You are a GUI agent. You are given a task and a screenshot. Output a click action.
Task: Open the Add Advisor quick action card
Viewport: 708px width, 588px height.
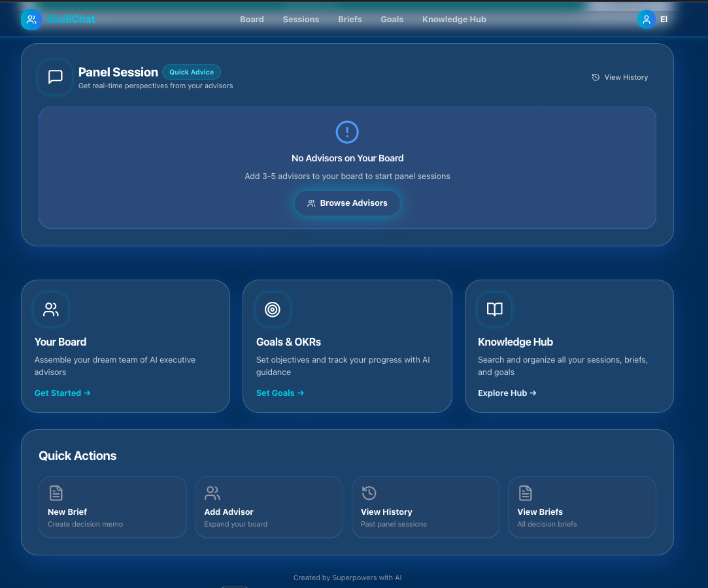[x=269, y=507]
